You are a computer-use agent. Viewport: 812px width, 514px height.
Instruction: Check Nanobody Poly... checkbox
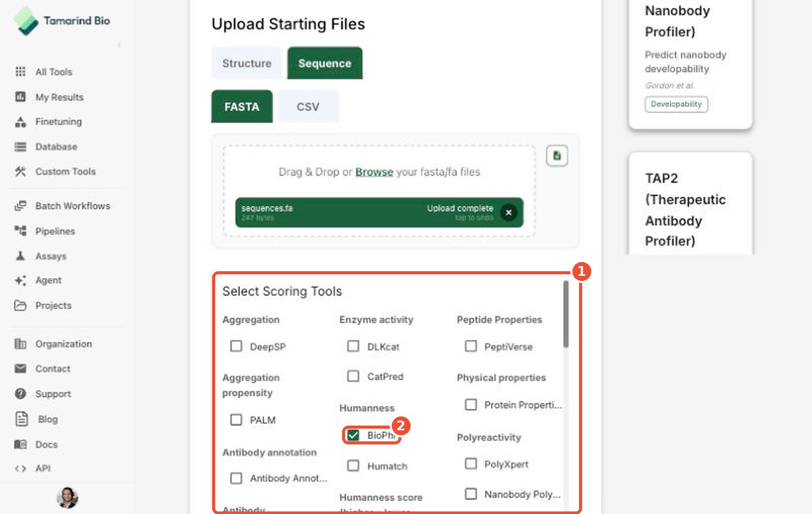471,494
